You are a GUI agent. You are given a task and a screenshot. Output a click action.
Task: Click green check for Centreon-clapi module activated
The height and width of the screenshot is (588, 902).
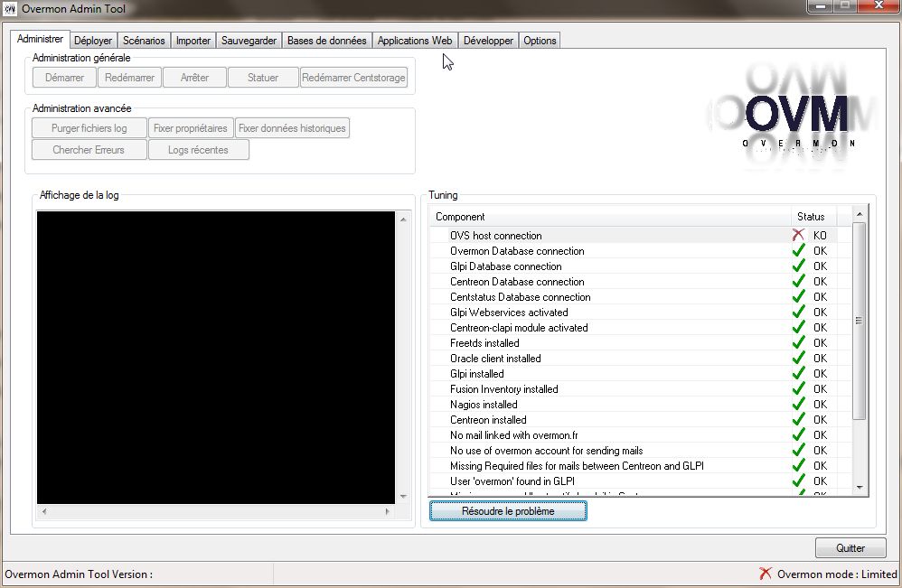pyautogui.click(x=798, y=327)
